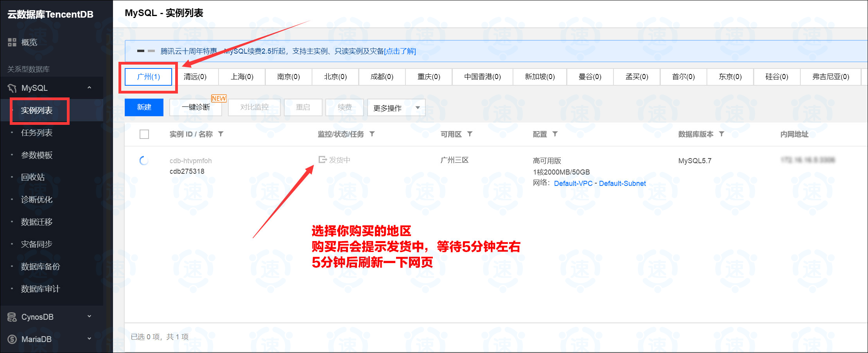Click the 云数据库TencentDB title

(50, 14)
